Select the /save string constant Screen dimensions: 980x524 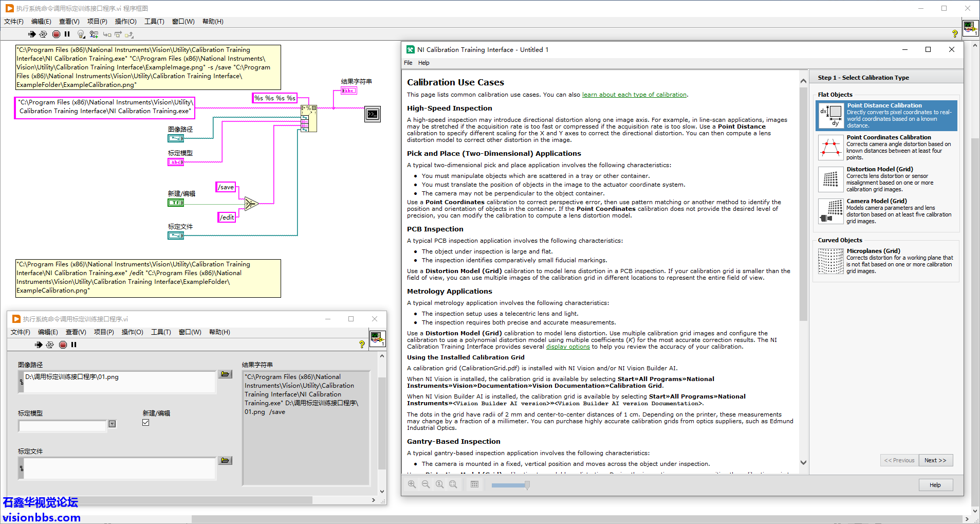click(x=226, y=187)
